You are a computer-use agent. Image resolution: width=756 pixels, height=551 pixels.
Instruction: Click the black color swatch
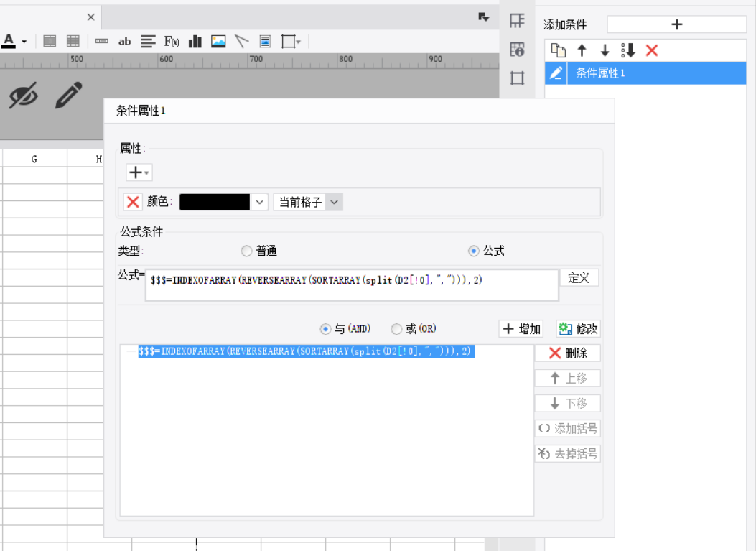[215, 202]
